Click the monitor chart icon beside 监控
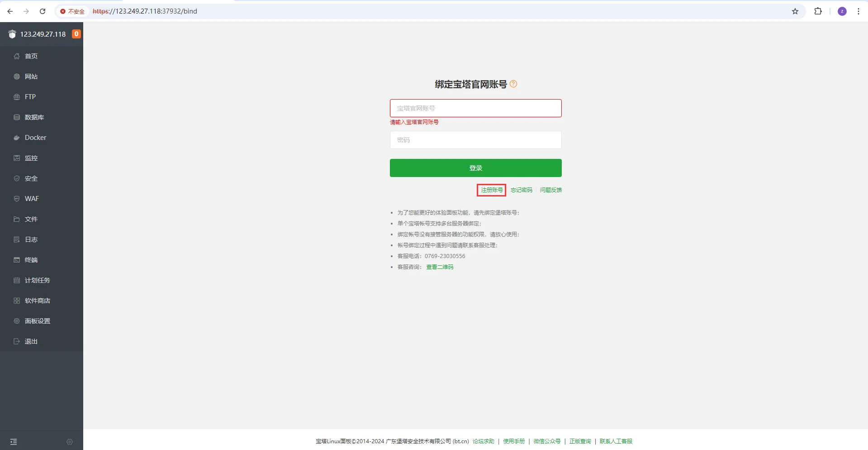 (17, 158)
